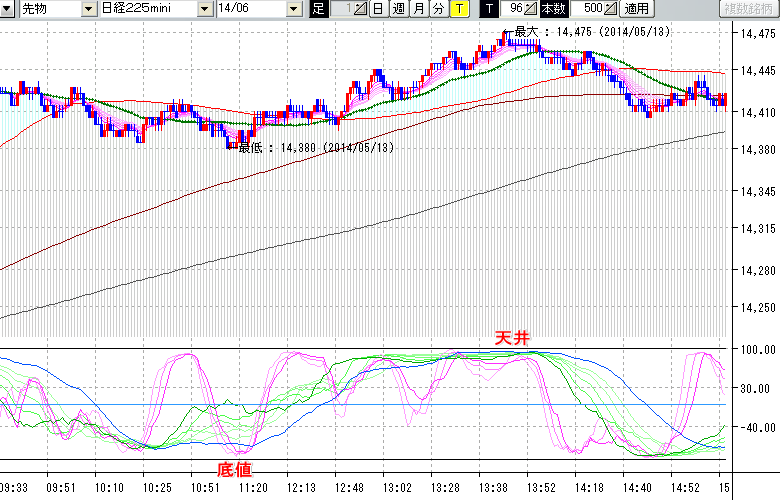Select the 分 (minute) timeframe button
This screenshot has width=780, height=500.
click(x=438, y=9)
